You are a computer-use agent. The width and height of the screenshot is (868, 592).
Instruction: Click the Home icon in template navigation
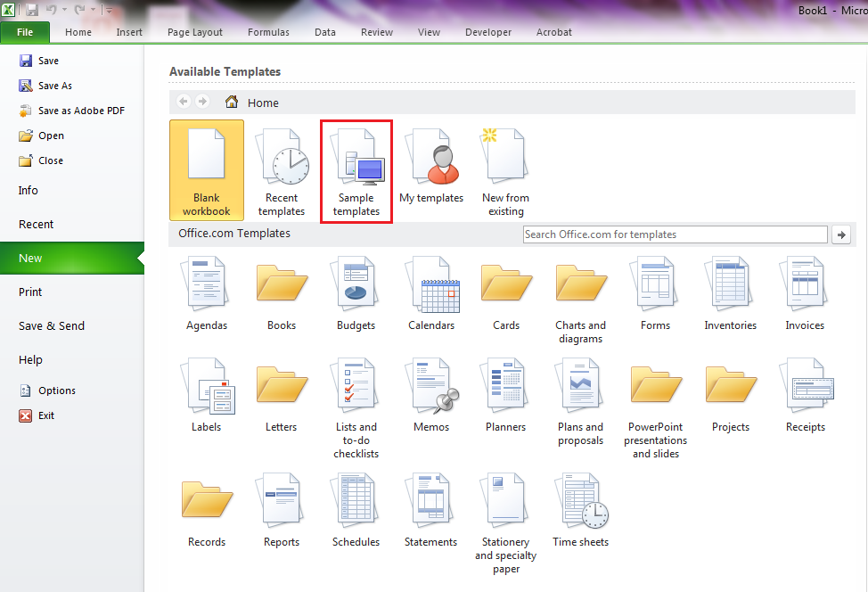click(232, 103)
